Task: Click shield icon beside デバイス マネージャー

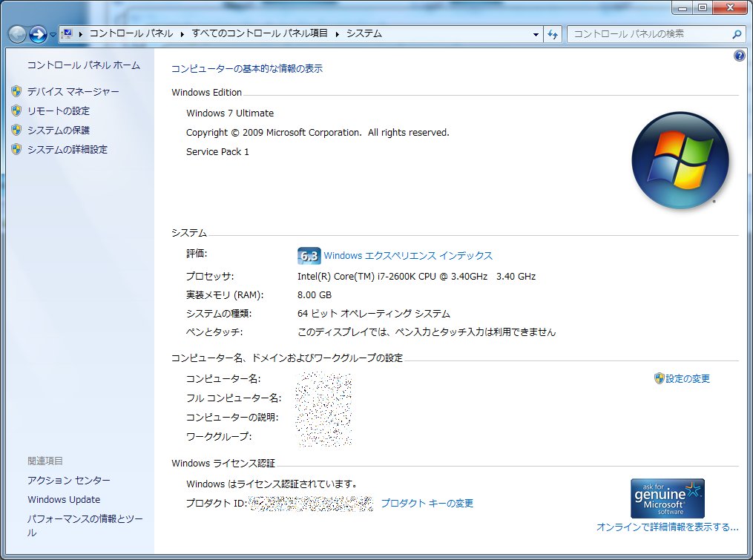Action: tap(16, 91)
